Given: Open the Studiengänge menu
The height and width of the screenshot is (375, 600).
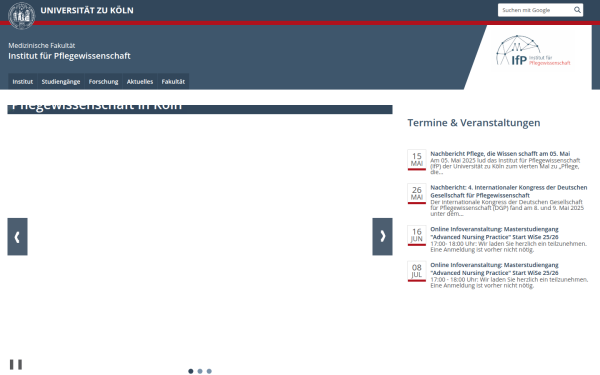Looking at the screenshot, I should pyautogui.click(x=61, y=82).
